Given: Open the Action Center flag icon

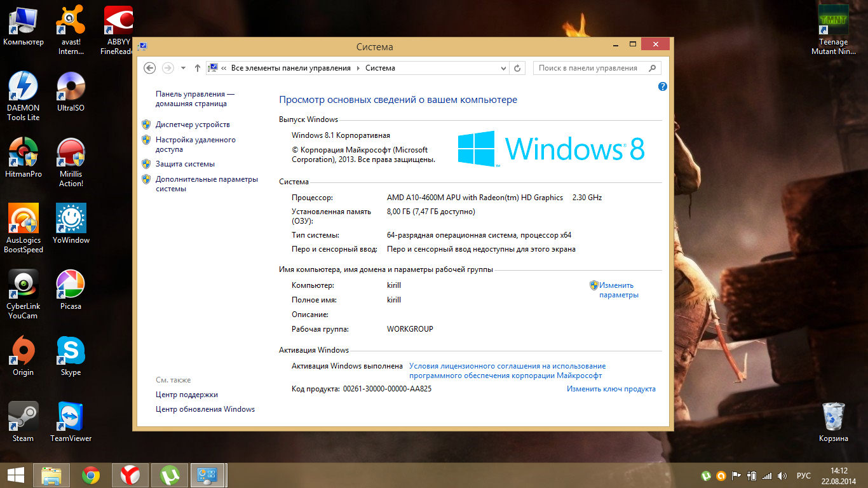Looking at the screenshot, I should point(736,475).
